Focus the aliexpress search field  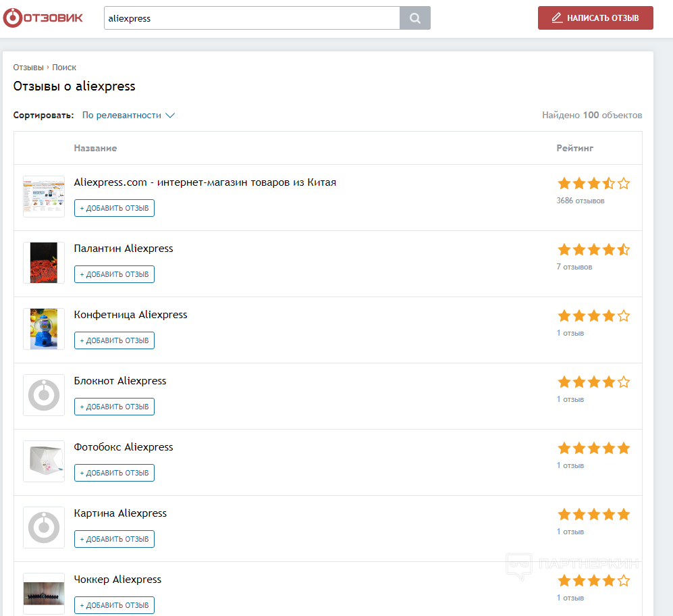(252, 18)
